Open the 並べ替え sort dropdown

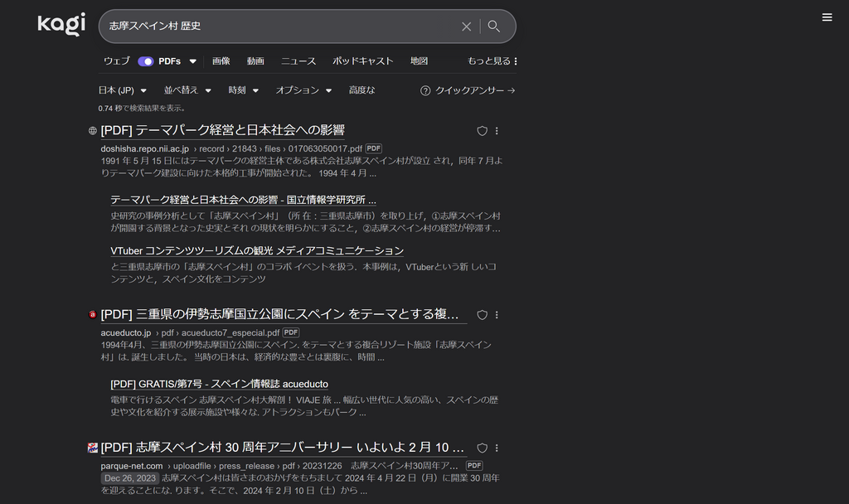187,90
